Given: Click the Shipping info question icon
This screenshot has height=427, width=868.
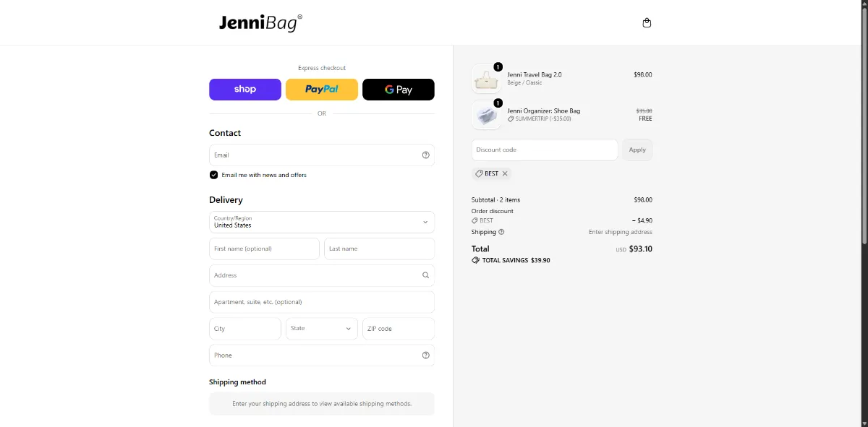Looking at the screenshot, I should (x=501, y=232).
